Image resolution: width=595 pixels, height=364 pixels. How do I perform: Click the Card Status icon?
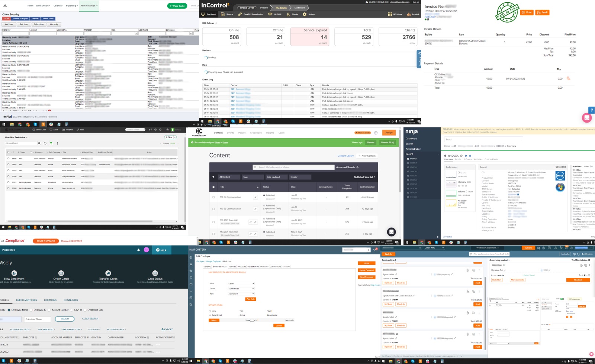point(155,273)
